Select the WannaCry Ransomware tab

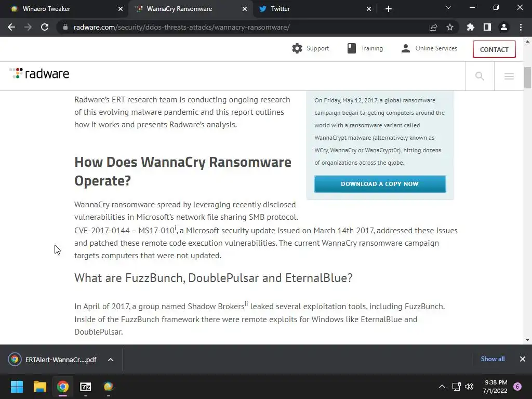coord(191,9)
